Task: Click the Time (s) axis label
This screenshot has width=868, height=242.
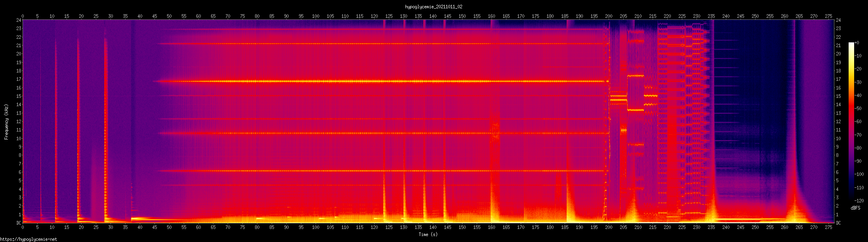Action: click(428, 234)
